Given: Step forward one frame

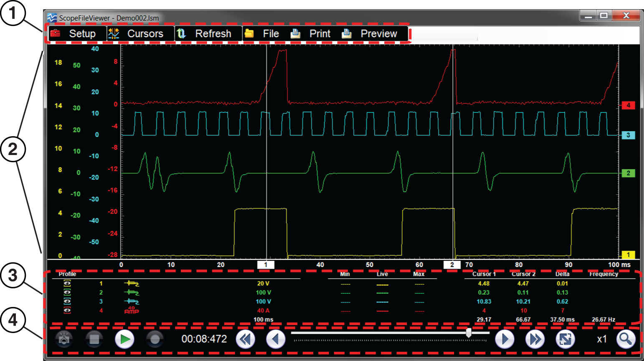Looking at the screenshot, I should point(505,339).
